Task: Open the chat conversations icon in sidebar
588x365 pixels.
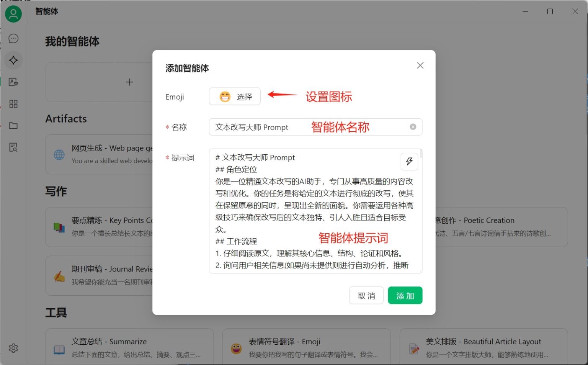Action: point(13,38)
